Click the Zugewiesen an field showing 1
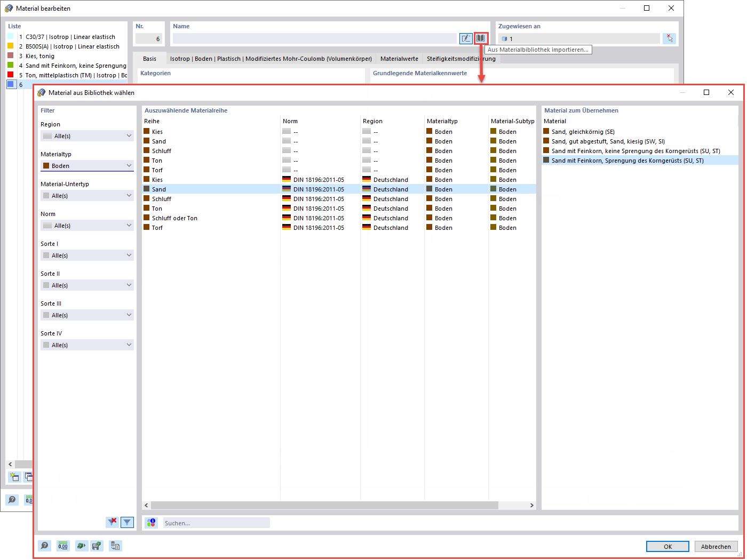Viewport: 747px width, 560px height. click(579, 38)
